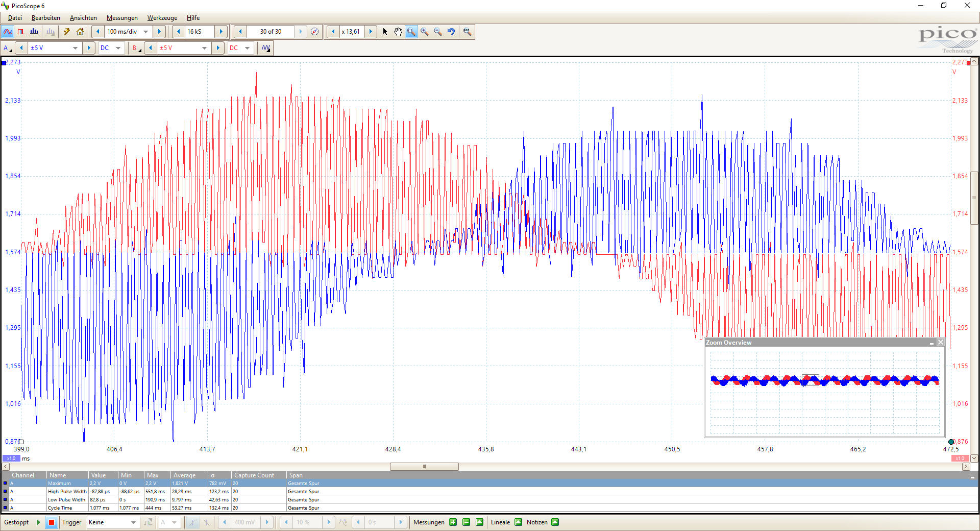Click the blue x1,0 axis scale button
The height and width of the screenshot is (531, 980).
point(11,458)
